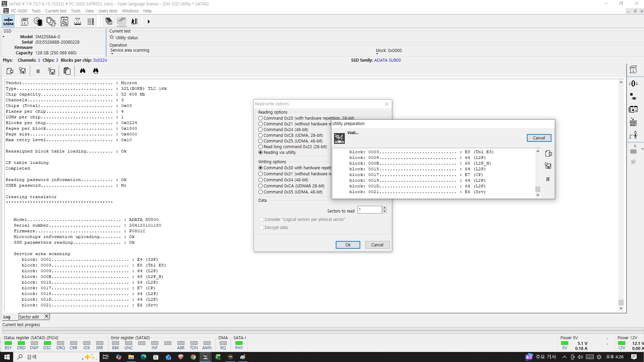
Task: Click the down arrow of the main log scrollbar
Action: [x=621, y=308]
